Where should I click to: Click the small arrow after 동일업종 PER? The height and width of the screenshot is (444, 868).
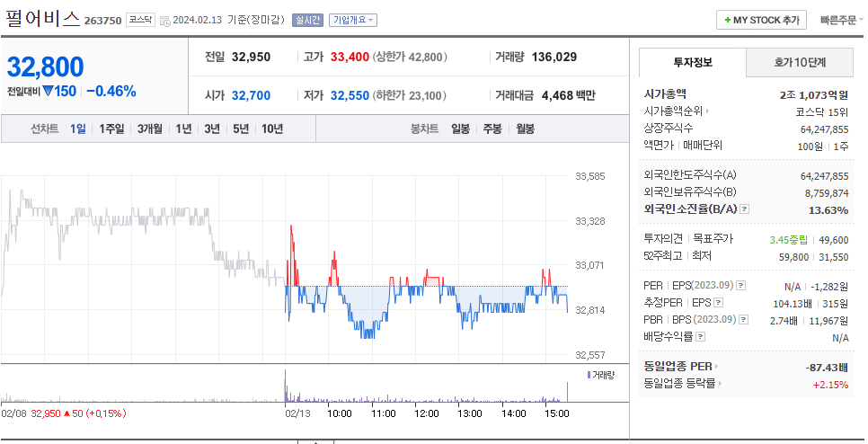[716, 367]
